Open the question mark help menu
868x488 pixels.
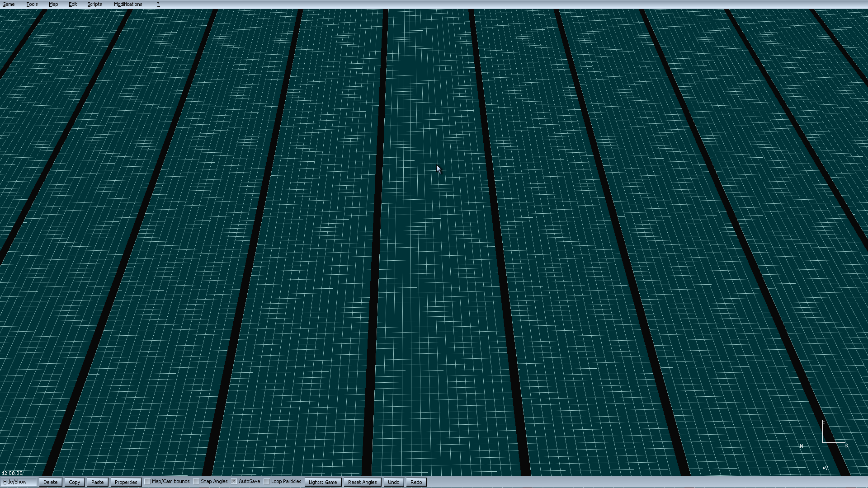click(158, 4)
